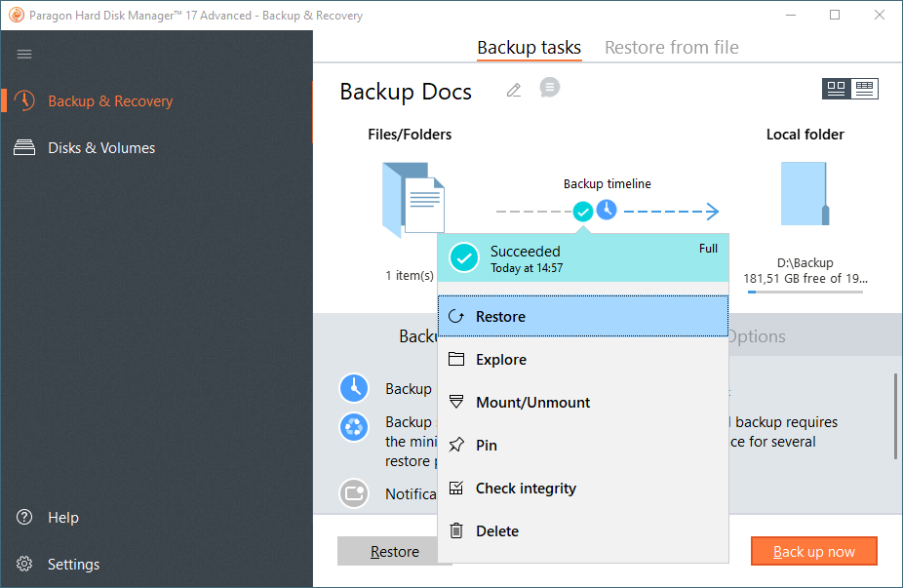Click the Notifications envelope icon
The image size is (903, 588).
(x=353, y=493)
